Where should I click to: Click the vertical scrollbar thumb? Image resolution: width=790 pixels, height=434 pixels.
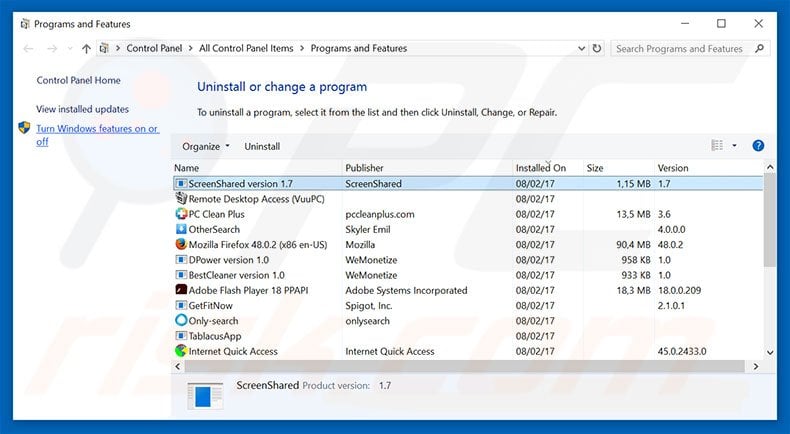(x=770, y=220)
